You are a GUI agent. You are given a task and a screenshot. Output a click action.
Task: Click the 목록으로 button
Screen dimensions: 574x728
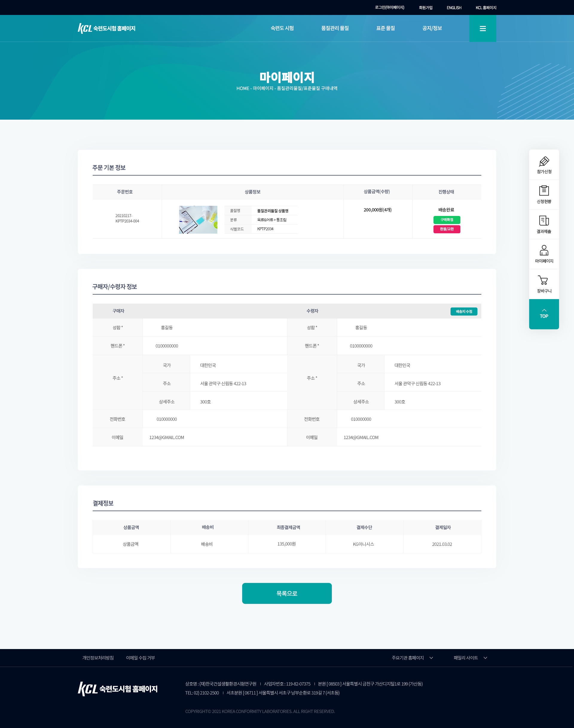(287, 593)
